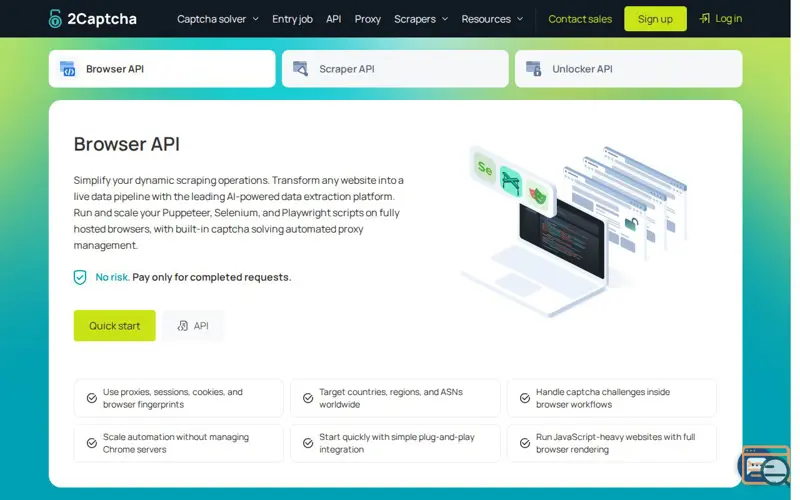Click the "Scale automation without managing" card
The height and width of the screenshot is (500, 800).
(x=179, y=443)
